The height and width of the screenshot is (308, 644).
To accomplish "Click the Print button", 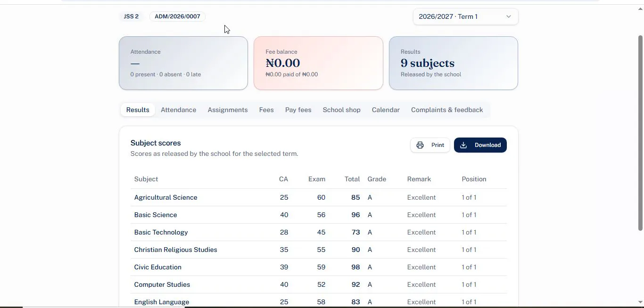I will [x=430, y=145].
